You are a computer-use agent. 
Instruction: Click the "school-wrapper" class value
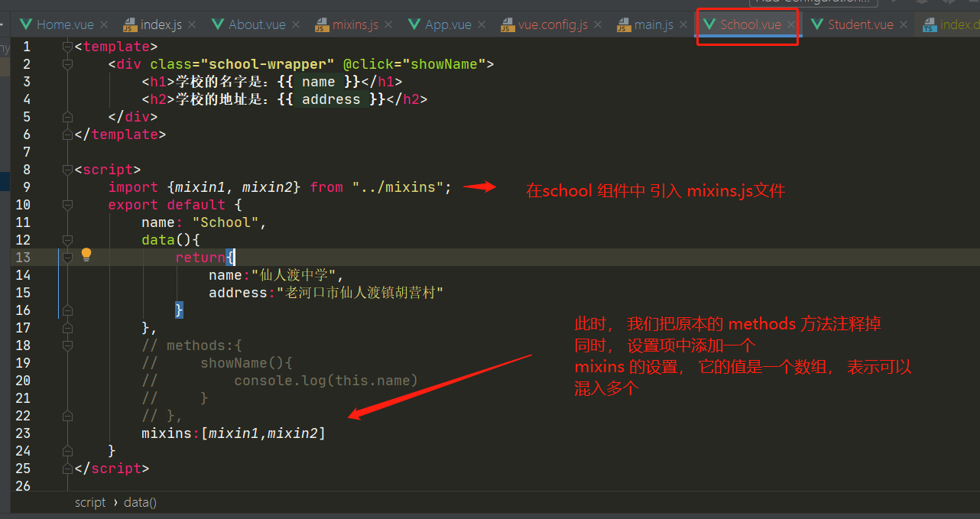click(268, 64)
